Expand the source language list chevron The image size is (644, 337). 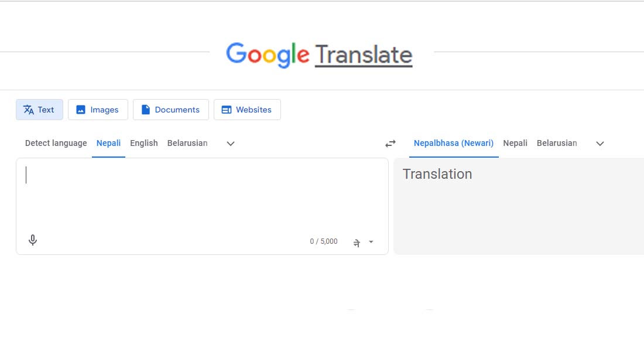click(x=231, y=144)
